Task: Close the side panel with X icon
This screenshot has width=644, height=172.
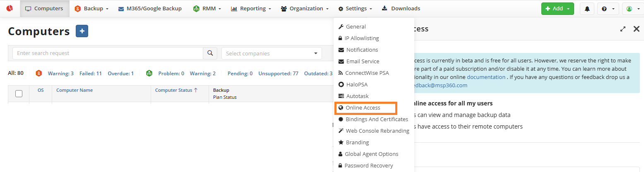Action: coord(637,29)
